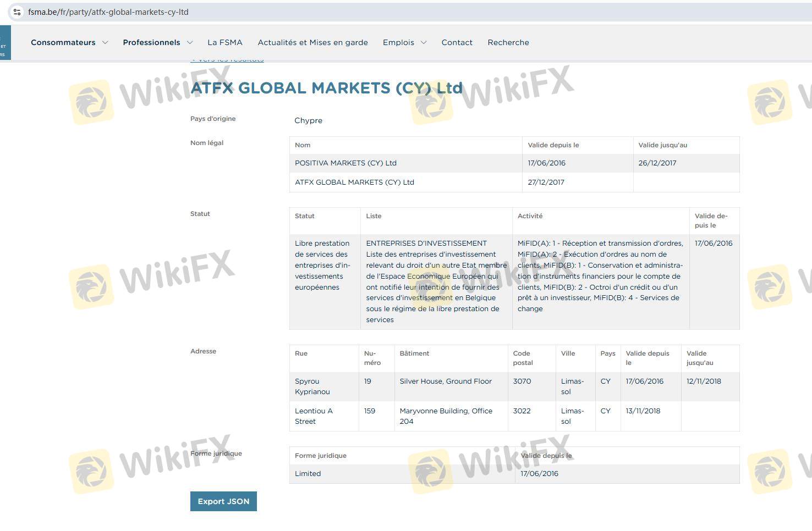Image resolution: width=812 pixels, height=531 pixels.
Task: Select the Silver House, Ground Floor cell
Action: [446, 381]
